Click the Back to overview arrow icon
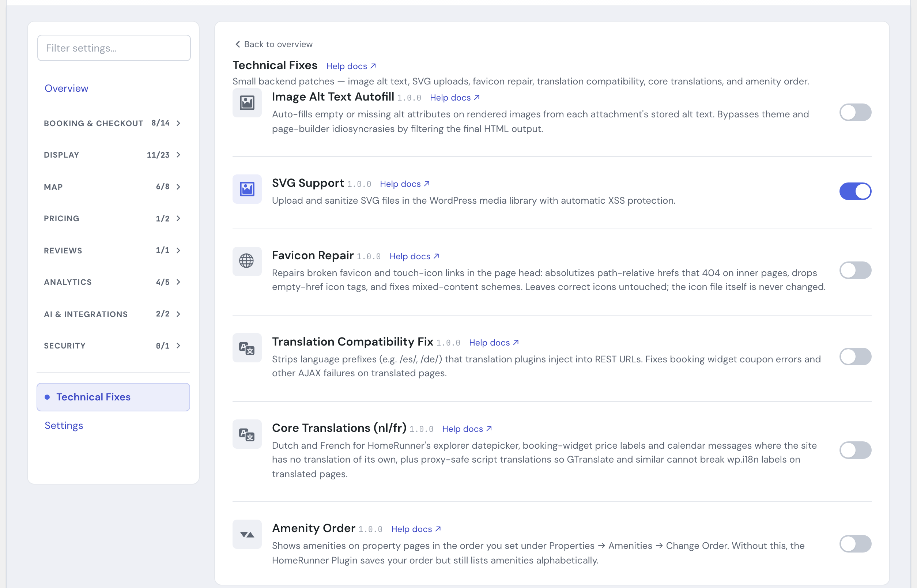The width and height of the screenshot is (917, 588). tap(237, 44)
